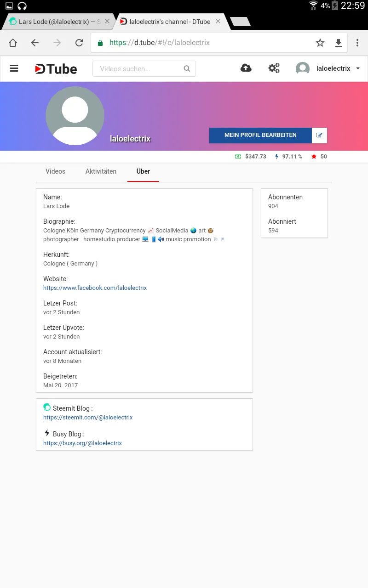Click the search magnifier icon

(x=187, y=69)
